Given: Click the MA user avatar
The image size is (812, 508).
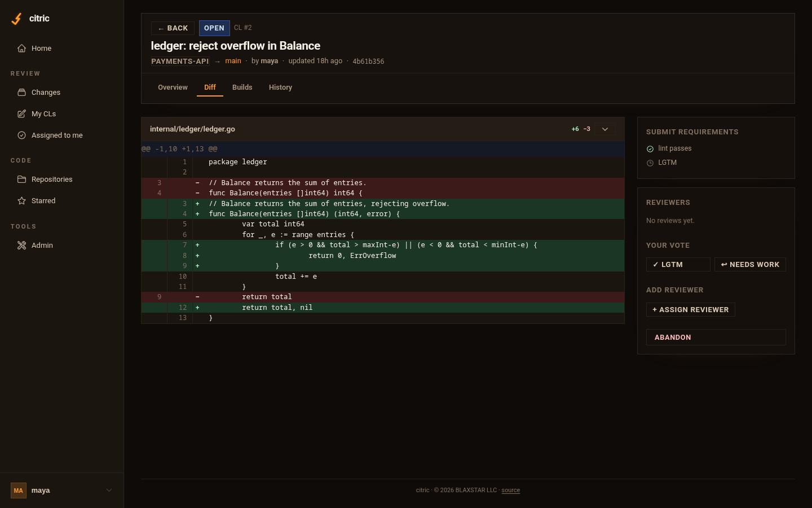Looking at the screenshot, I should coord(19,491).
